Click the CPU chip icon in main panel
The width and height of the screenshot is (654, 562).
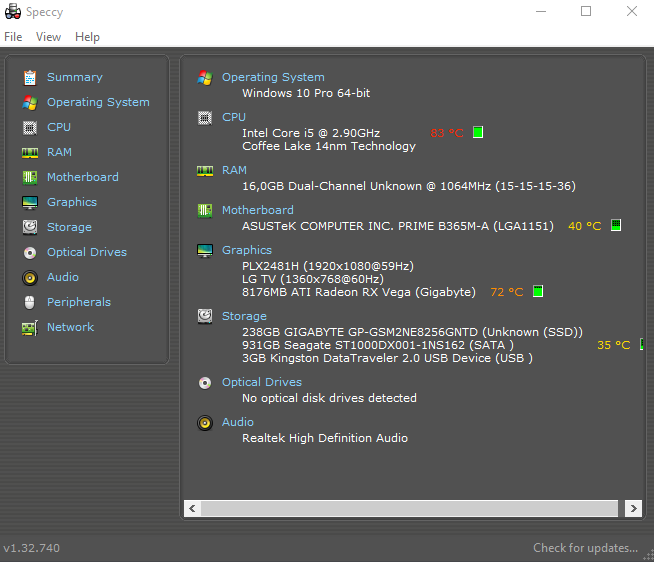point(205,118)
